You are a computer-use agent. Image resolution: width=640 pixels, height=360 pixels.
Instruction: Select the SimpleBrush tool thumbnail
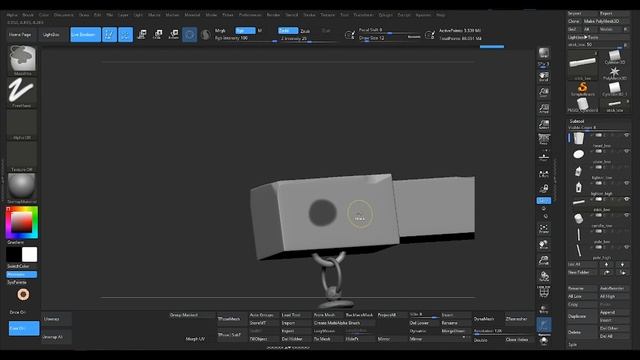coord(582,89)
